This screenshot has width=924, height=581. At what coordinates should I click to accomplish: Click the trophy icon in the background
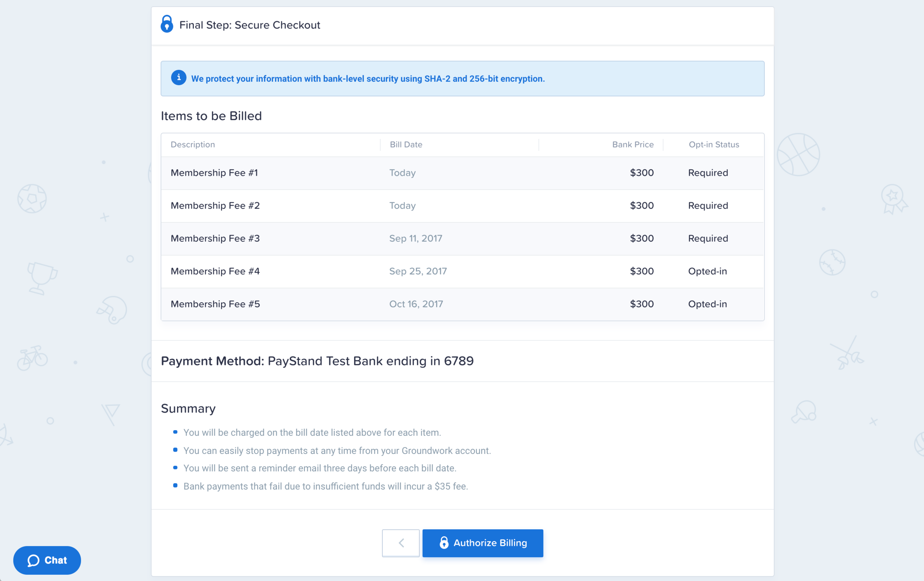41,278
